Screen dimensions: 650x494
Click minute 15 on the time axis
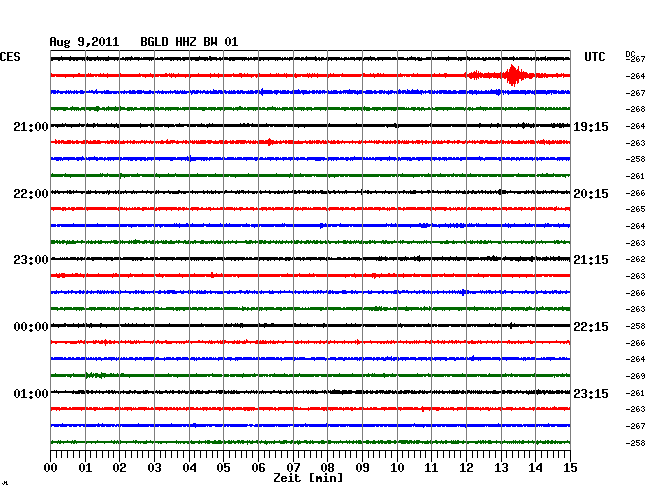(569, 467)
